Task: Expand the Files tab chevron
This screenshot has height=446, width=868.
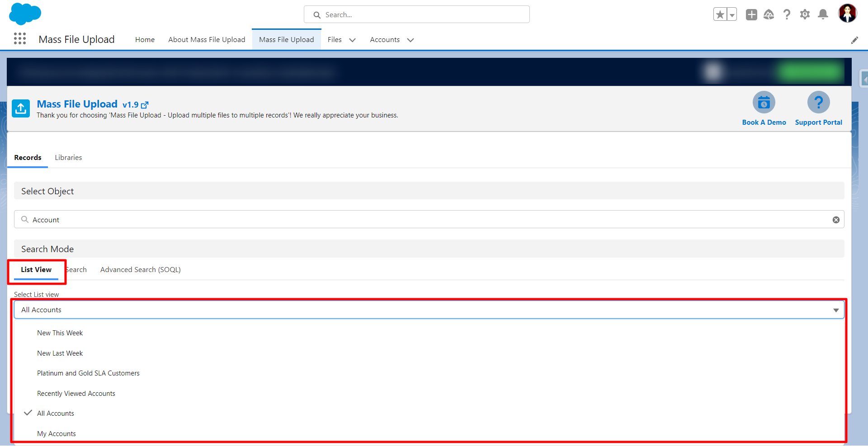Action: [x=353, y=40]
